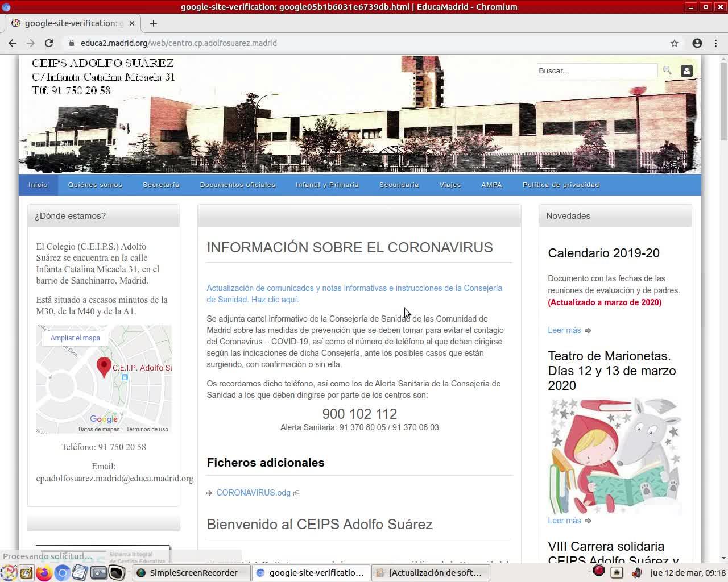Screen dimensions: 728x582
Task: Open the Viajes menu item
Action: coord(450,185)
